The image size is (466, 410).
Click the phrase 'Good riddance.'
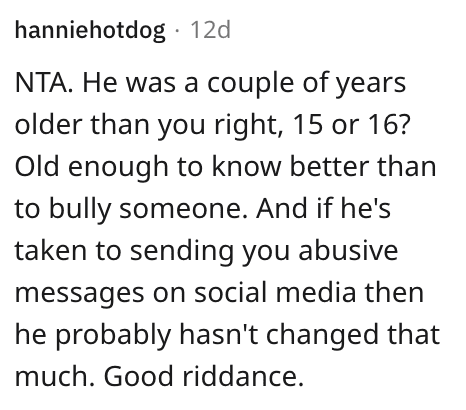pos(204,376)
